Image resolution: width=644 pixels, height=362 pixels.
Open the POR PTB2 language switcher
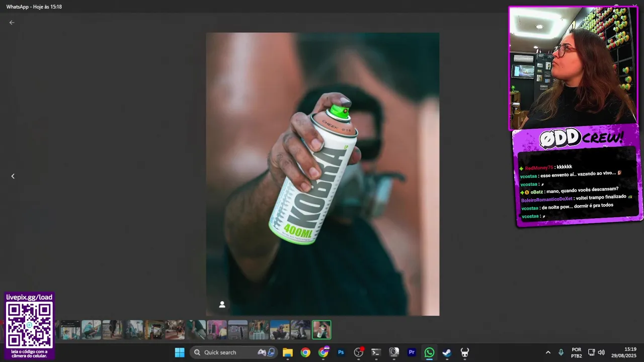click(x=577, y=352)
